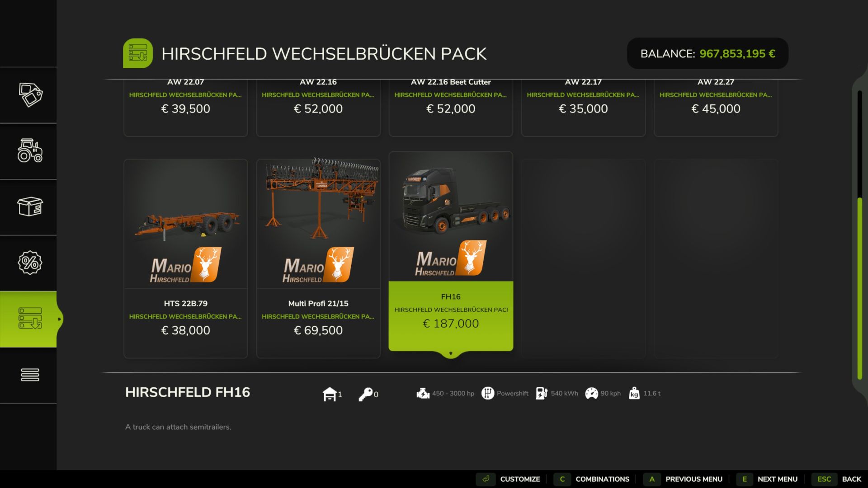The width and height of the screenshot is (868, 488).
Task: Select the mod packs download icon tab
Action: pyautogui.click(x=30, y=319)
